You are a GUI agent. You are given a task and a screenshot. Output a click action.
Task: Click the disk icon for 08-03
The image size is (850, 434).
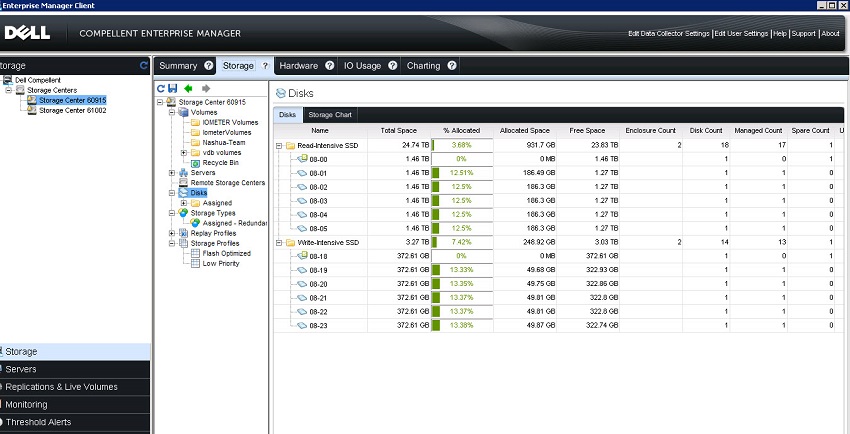coord(302,201)
